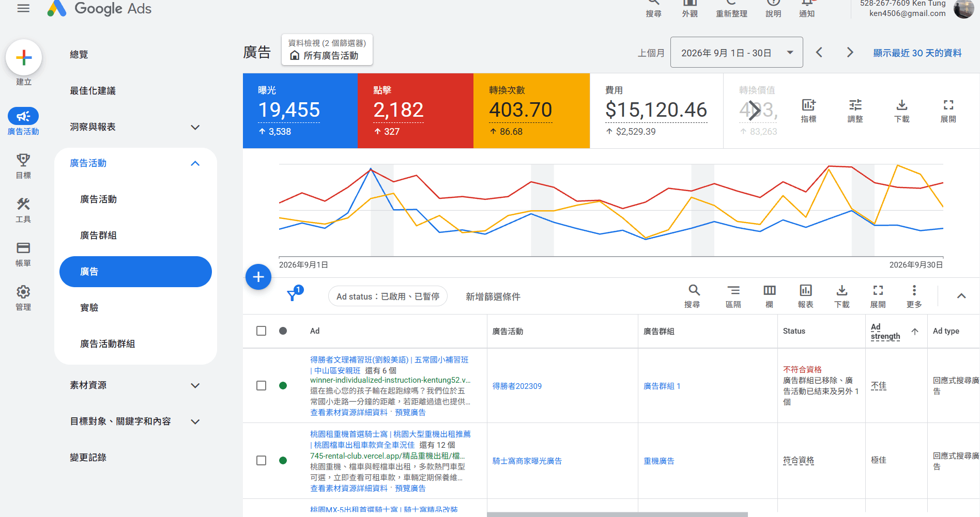Click status dot of 得勝者文理補習班 ad
The width and height of the screenshot is (980, 517).
point(283,386)
